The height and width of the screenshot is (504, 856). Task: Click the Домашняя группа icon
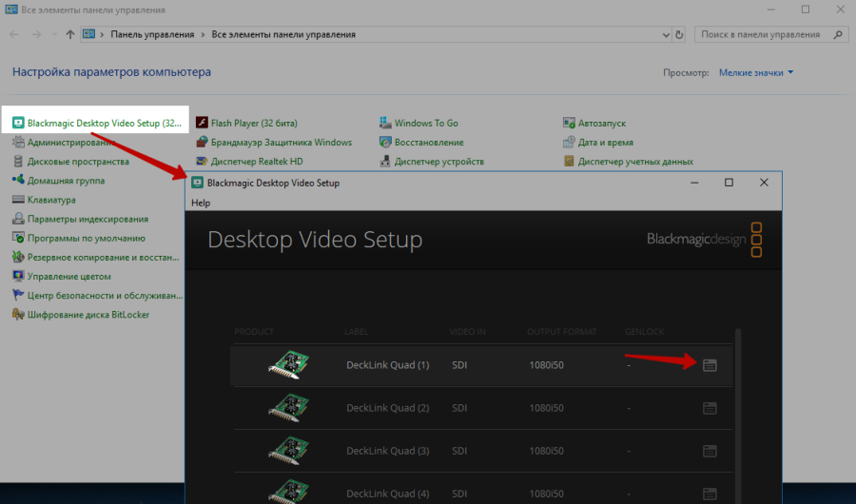click(19, 180)
